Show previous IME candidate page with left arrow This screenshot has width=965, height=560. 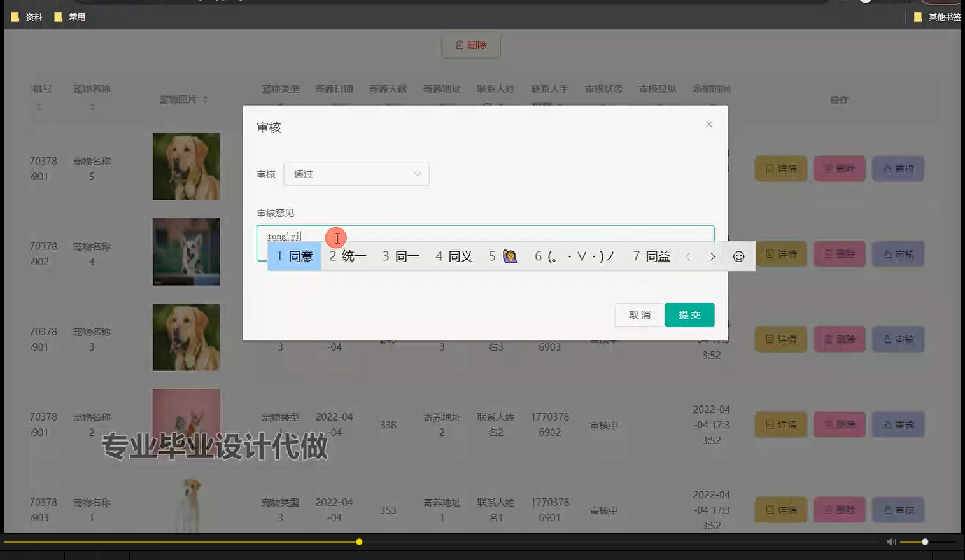click(x=689, y=256)
